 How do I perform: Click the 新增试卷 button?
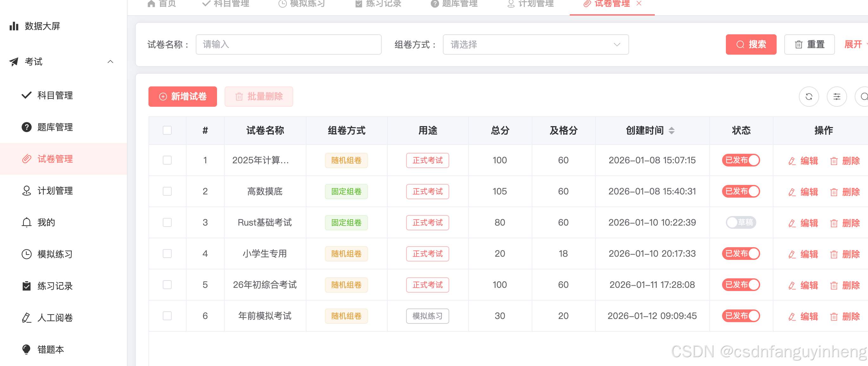coord(182,97)
